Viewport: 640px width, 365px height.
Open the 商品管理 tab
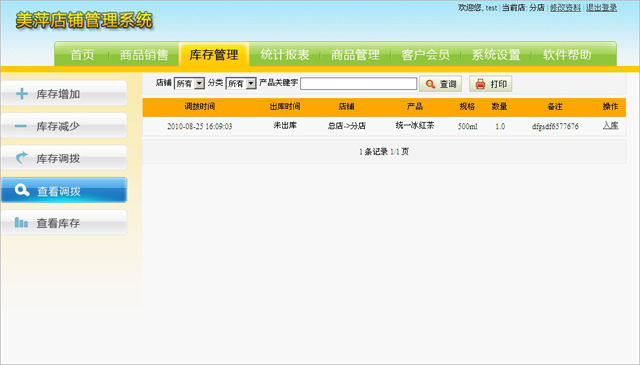point(355,55)
